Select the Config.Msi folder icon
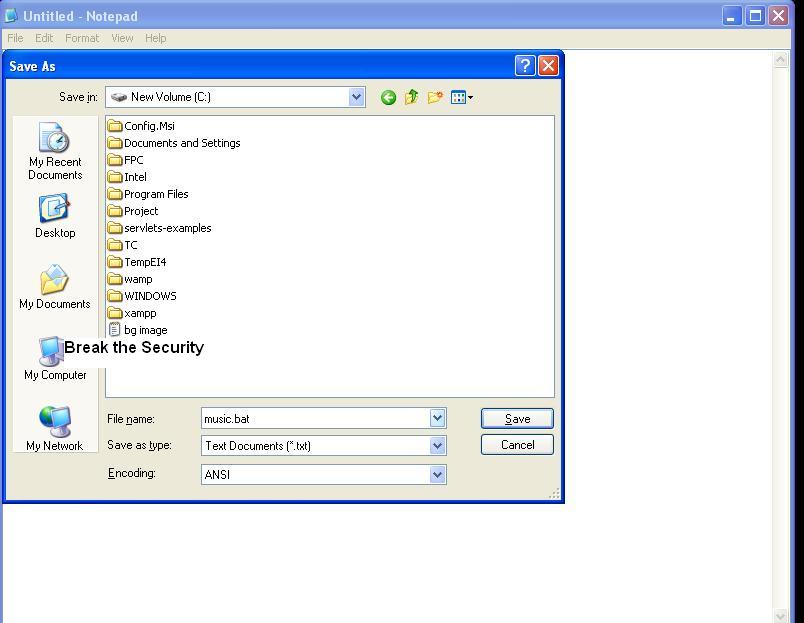 pos(115,126)
